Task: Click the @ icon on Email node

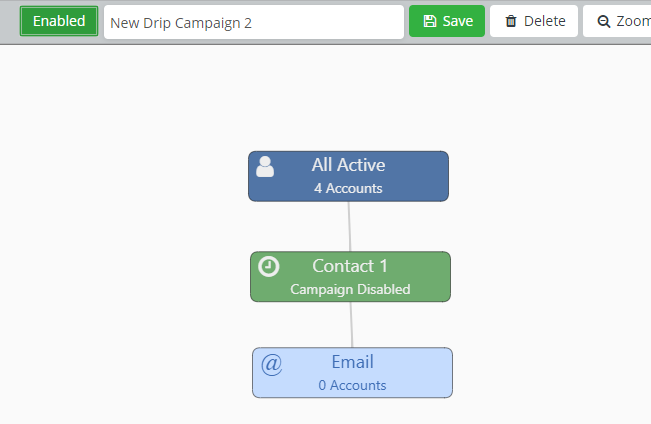Action: coord(271,364)
